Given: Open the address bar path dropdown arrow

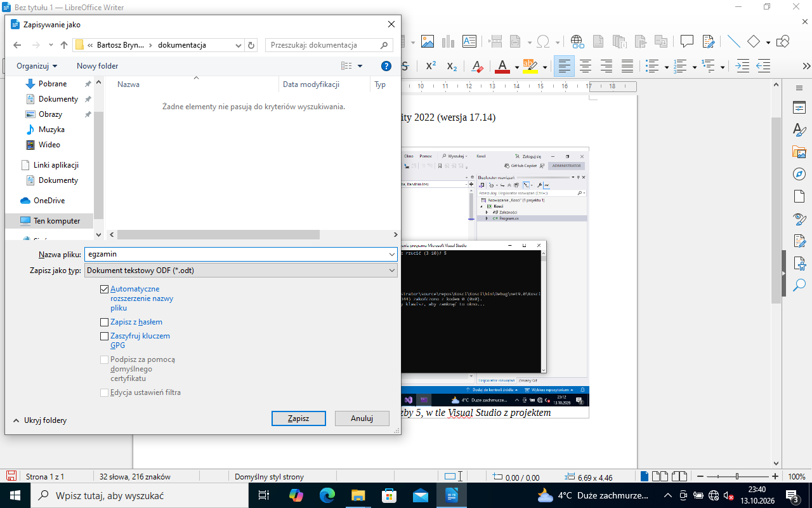Looking at the screenshot, I should click(239, 45).
